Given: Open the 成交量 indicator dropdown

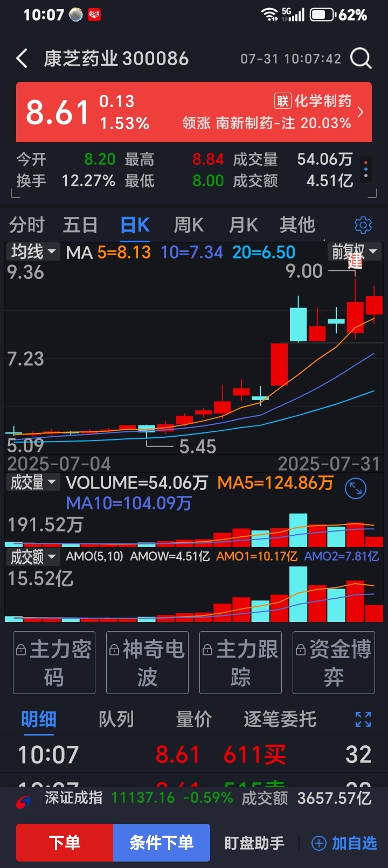Looking at the screenshot, I should click(x=33, y=482).
